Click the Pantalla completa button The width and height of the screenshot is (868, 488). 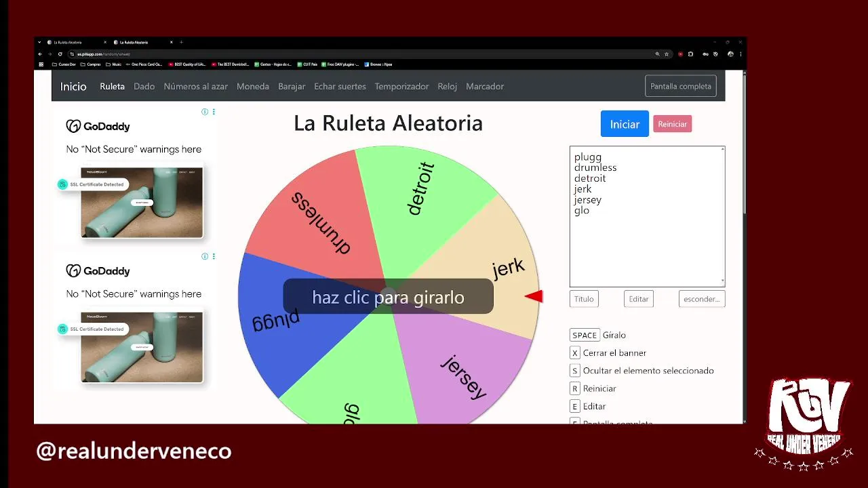681,86
